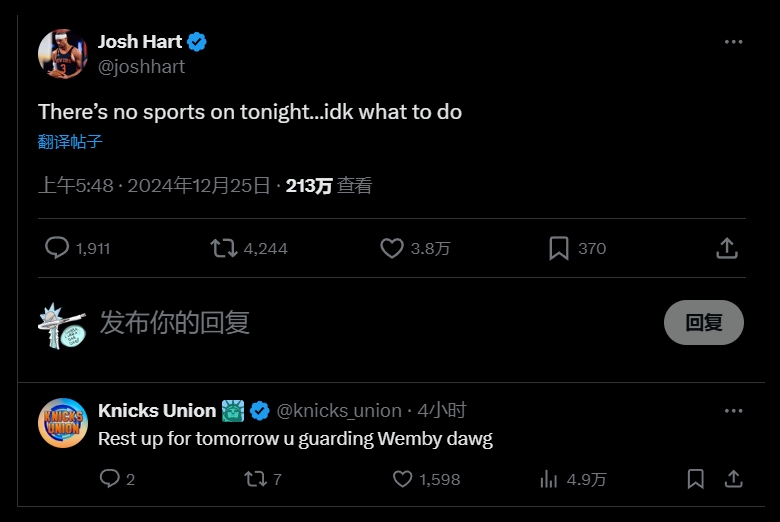
Task: Share Josh Hart's post
Action: (727, 248)
